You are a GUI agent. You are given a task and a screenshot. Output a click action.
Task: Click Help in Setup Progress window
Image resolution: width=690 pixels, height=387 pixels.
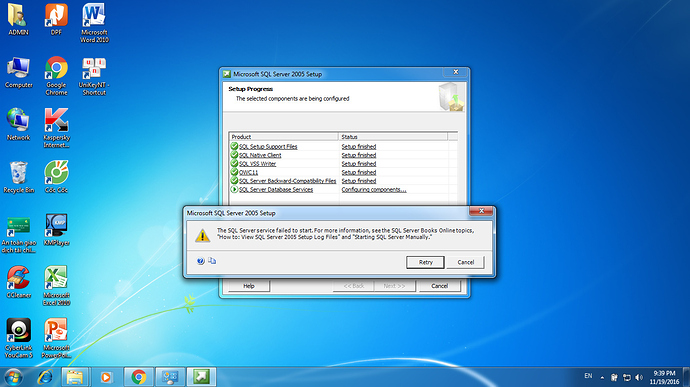click(x=249, y=286)
